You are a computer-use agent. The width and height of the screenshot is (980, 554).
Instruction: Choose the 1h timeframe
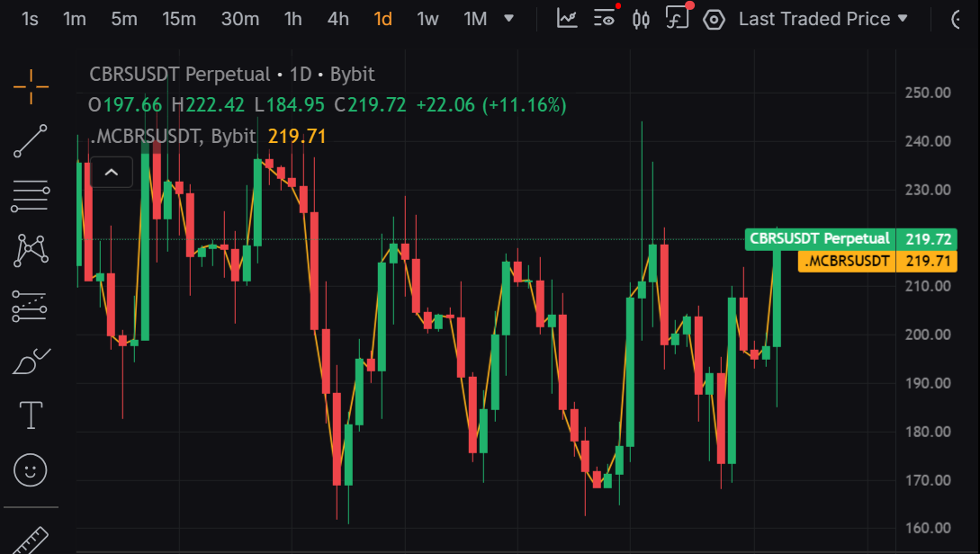click(x=292, y=20)
